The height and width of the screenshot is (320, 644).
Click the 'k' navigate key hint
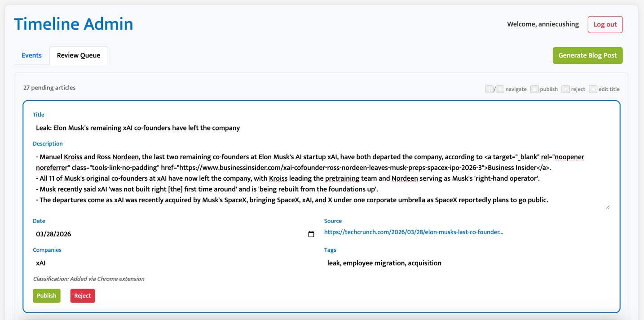(x=500, y=89)
